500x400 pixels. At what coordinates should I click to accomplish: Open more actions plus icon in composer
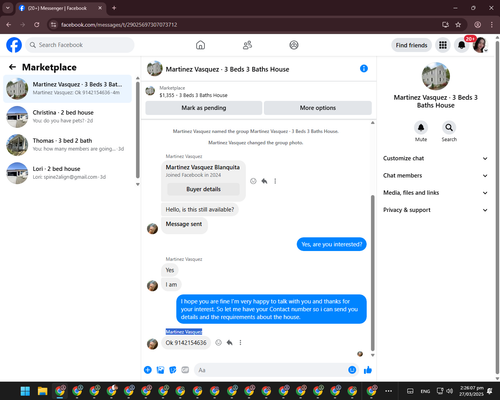pyautogui.click(x=148, y=370)
